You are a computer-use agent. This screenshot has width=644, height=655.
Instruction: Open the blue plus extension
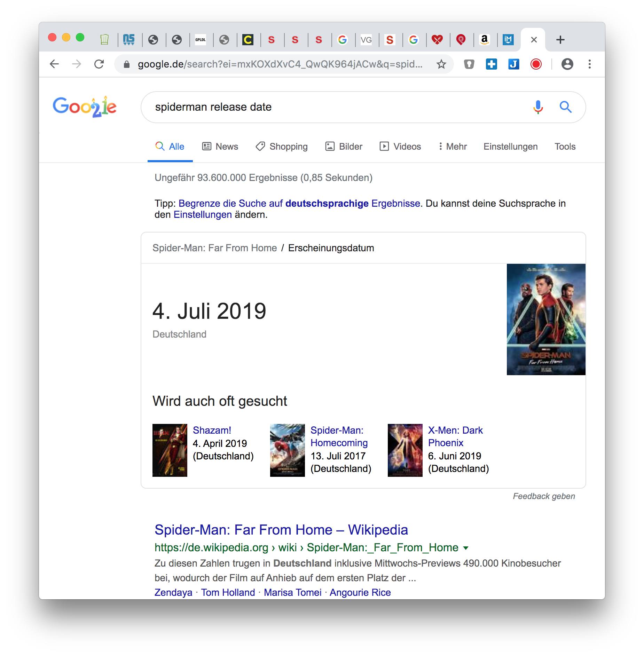coord(492,64)
